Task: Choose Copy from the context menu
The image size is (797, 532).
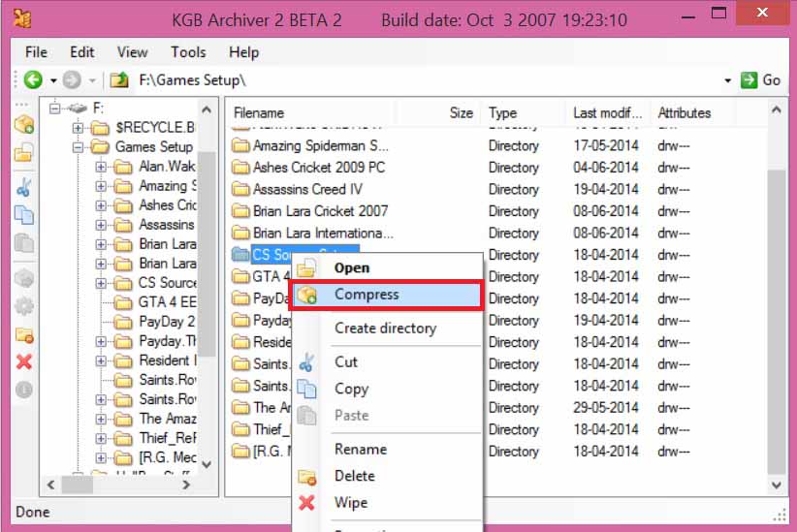Action: [x=387, y=389]
